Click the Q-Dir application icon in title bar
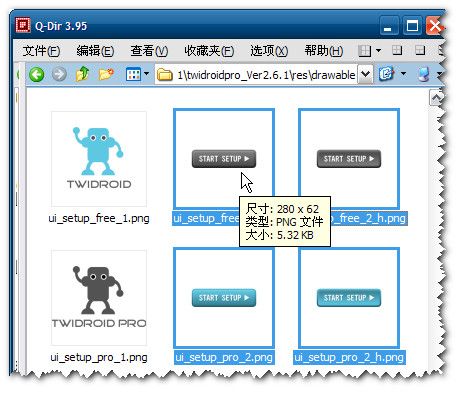Viewport: 462px width, 394px height. point(23,25)
